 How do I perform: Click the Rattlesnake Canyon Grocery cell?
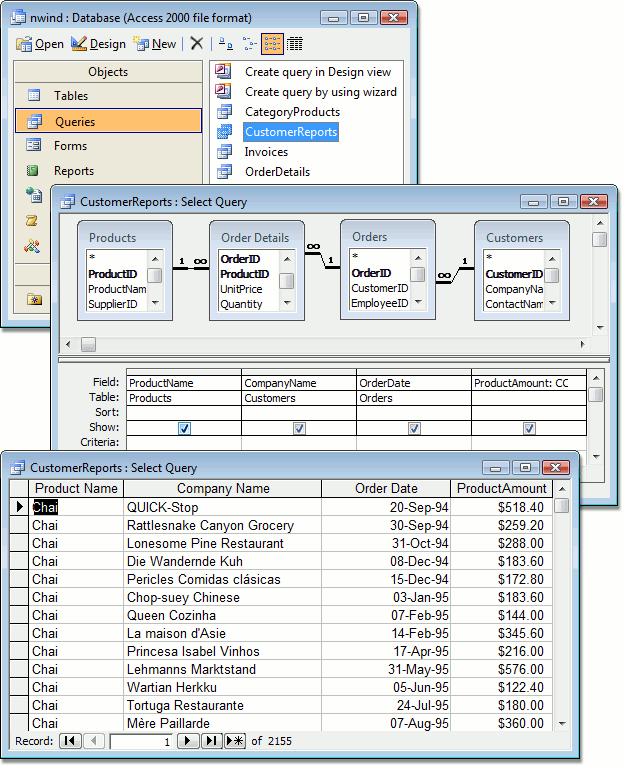tap(222, 525)
